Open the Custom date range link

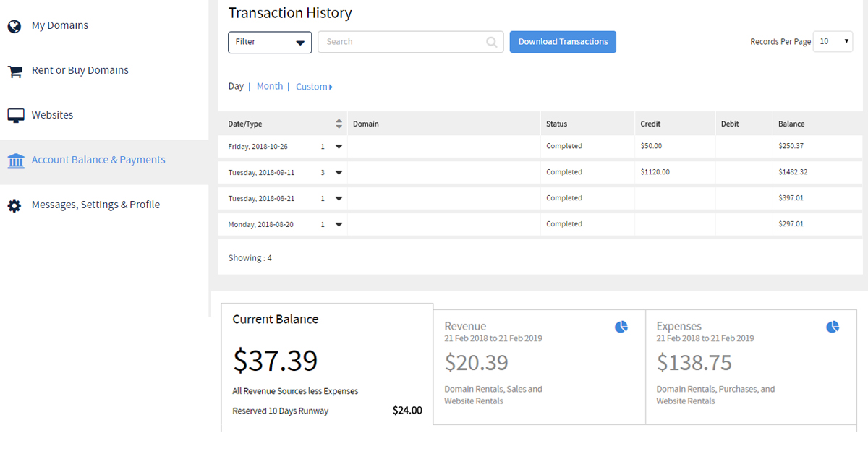[x=314, y=87]
